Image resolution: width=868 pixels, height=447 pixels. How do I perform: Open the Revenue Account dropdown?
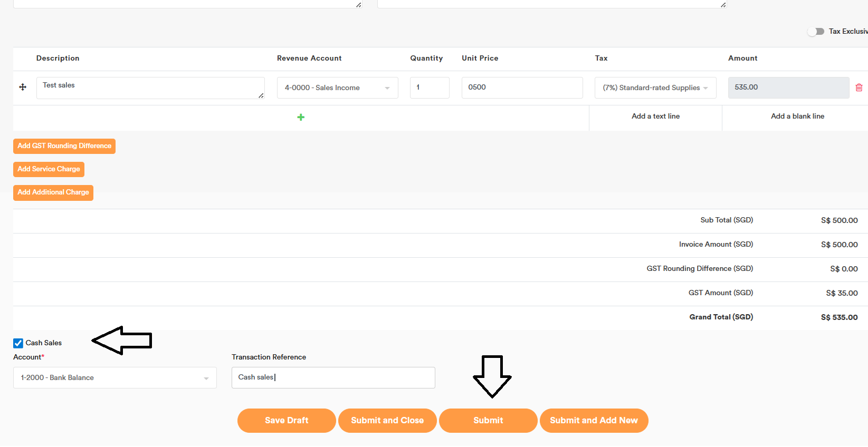337,88
